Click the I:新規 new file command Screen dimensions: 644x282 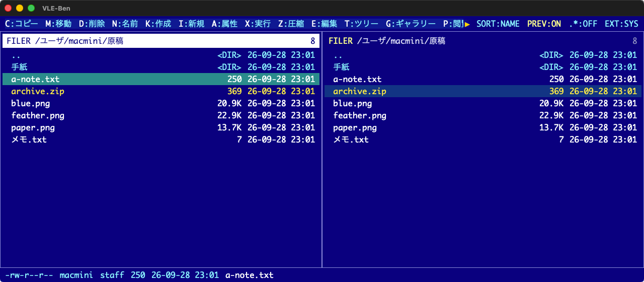(x=191, y=24)
